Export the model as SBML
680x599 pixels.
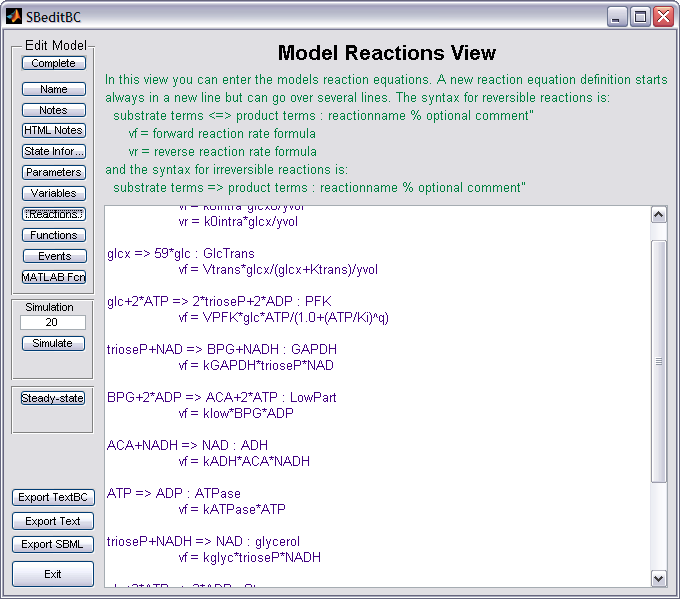click(x=53, y=544)
